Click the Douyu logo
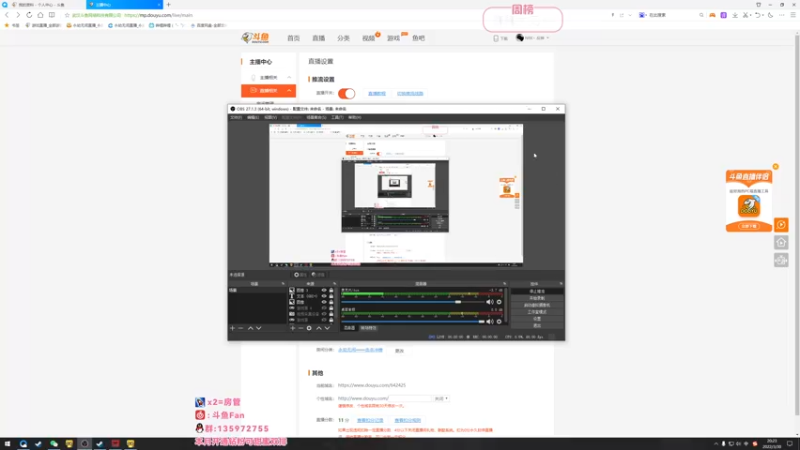This screenshot has width=800, height=450. click(256, 38)
